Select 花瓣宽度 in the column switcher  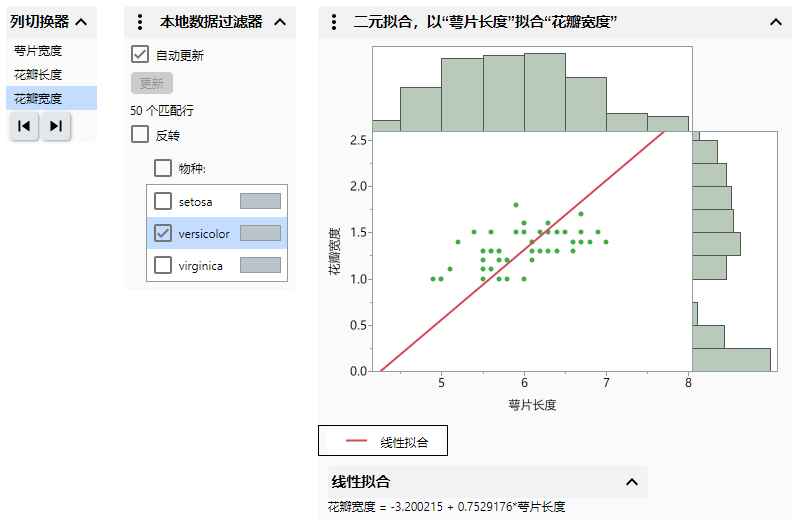click(38, 98)
